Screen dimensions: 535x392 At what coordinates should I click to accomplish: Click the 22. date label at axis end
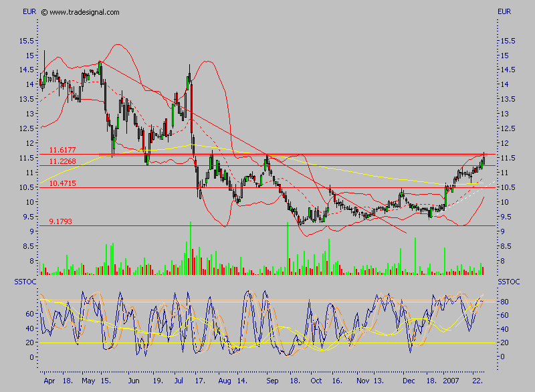pos(477,379)
